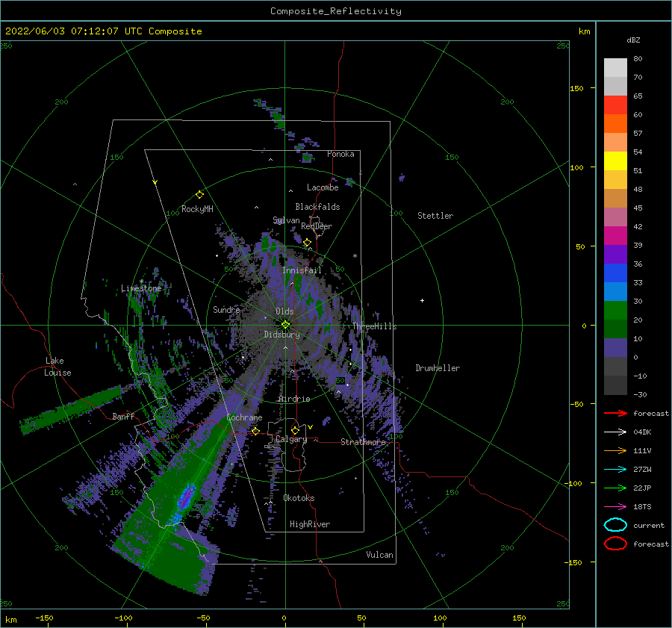This screenshot has width=672, height=628.
Task: Pick the red 60-65 dBZ swatch
Action: tap(615, 105)
